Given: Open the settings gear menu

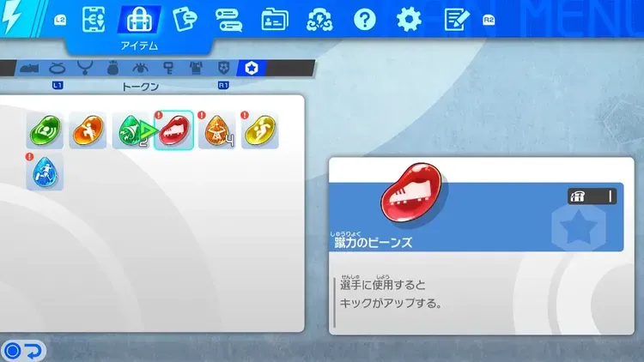Looking at the screenshot, I should coord(409,20).
